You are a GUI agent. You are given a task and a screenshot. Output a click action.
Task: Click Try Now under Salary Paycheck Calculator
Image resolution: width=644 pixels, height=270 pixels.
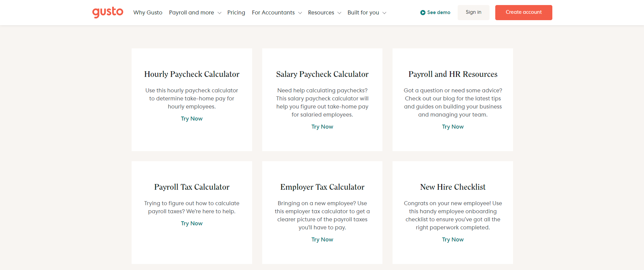coord(322,127)
